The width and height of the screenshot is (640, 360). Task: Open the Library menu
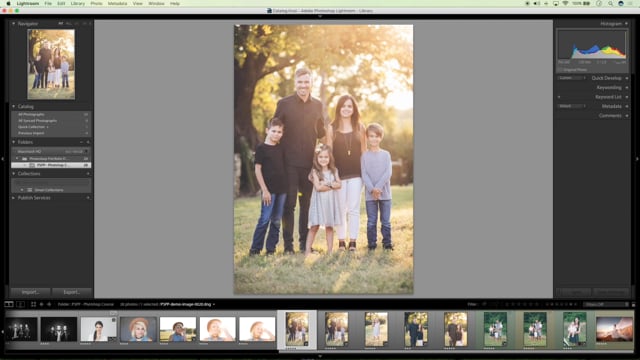tap(78, 3)
